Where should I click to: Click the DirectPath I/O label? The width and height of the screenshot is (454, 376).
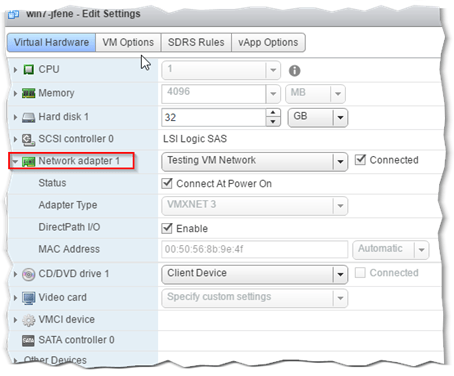point(69,227)
